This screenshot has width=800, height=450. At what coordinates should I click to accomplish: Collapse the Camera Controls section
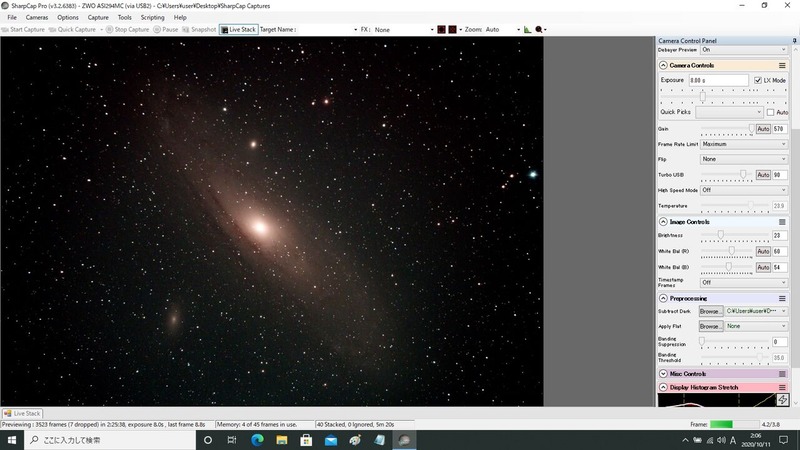click(x=663, y=65)
